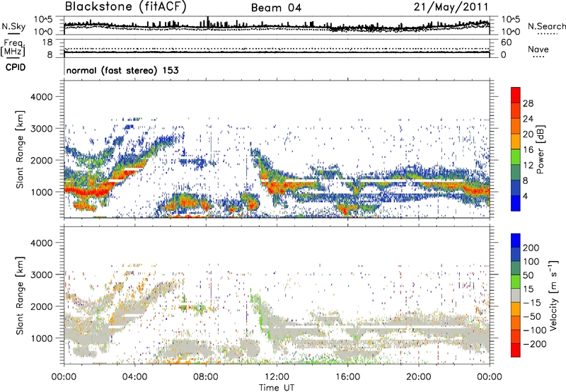Click the '4000' tick in power panel
The height and width of the screenshot is (392, 566).
pyautogui.click(x=41, y=97)
